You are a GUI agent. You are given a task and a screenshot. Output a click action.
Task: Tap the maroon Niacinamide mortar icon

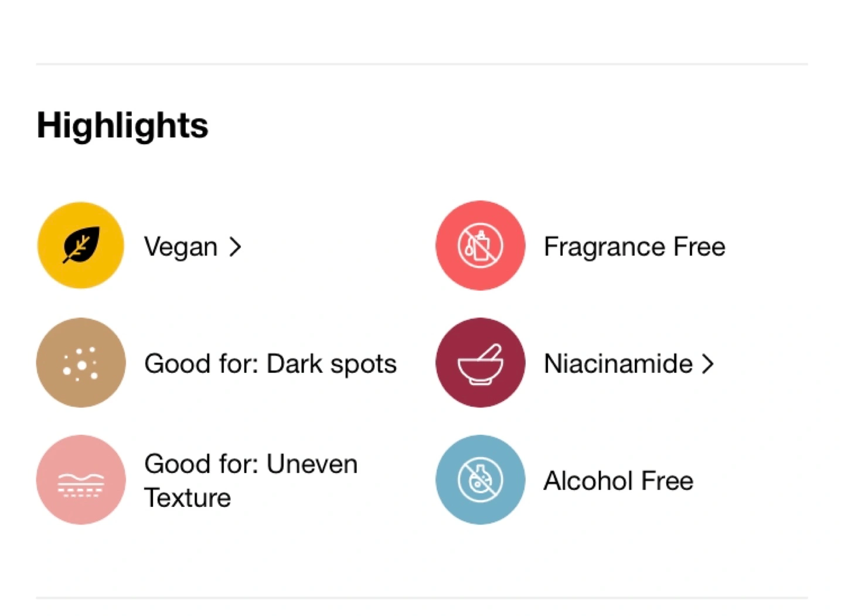[x=480, y=363]
